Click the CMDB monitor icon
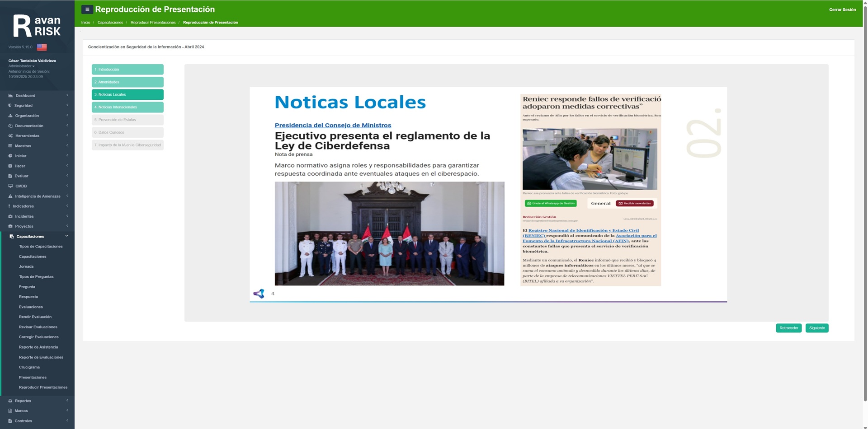Image resolution: width=868 pixels, height=429 pixels. coord(10,186)
